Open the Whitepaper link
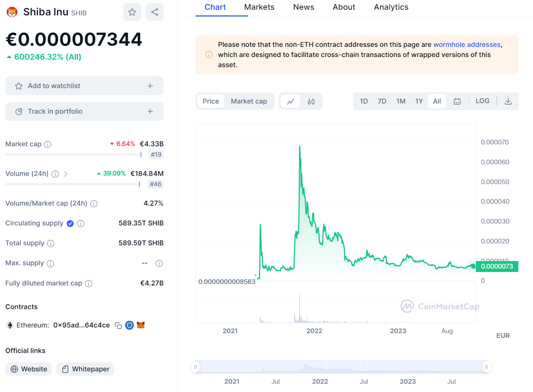The width and height of the screenshot is (533, 392). click(85, 369)
